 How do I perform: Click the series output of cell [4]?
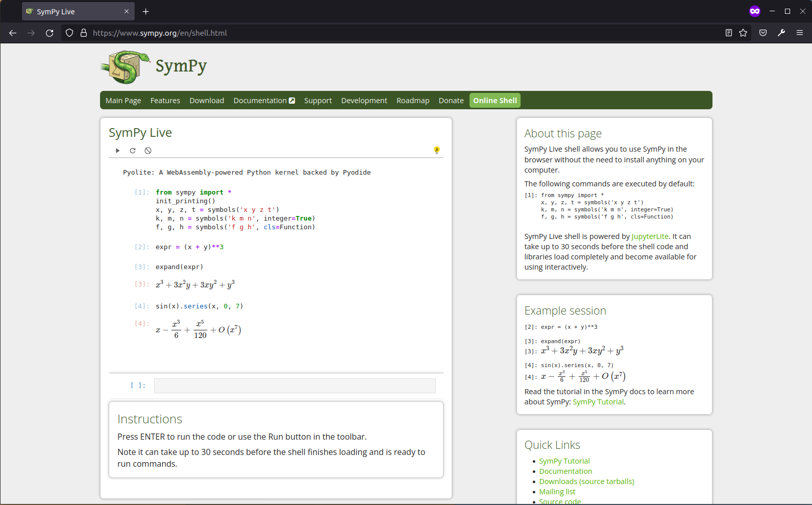click(x=199, y=330)
